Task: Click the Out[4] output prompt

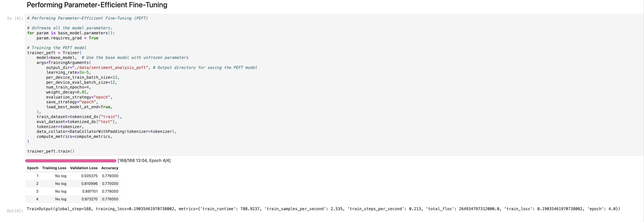Action: coord(15,211)
